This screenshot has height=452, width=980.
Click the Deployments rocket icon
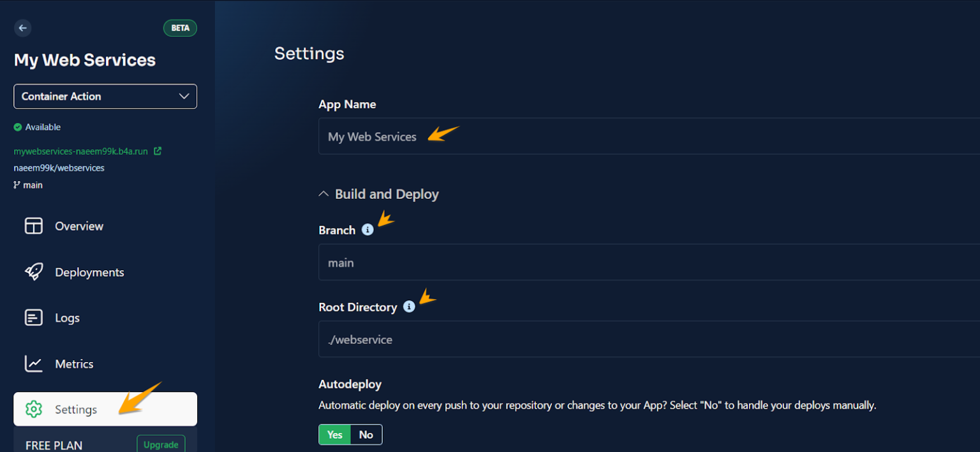point(34,272)
